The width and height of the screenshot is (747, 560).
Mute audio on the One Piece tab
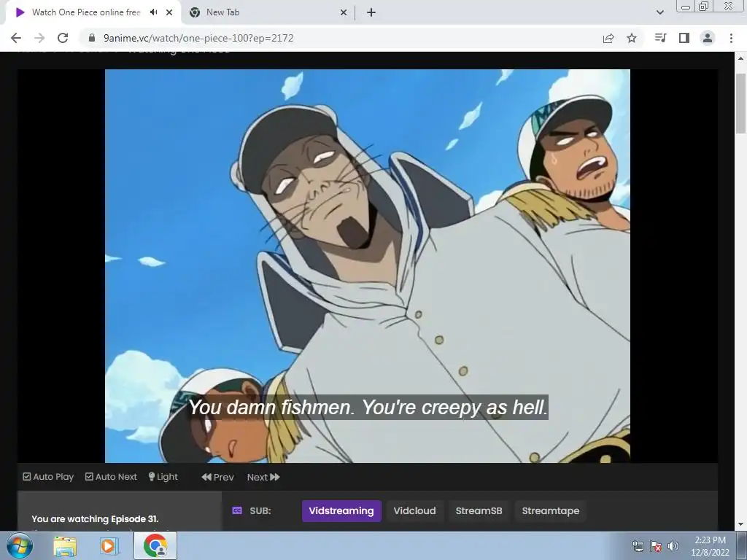tap(153, 12)
